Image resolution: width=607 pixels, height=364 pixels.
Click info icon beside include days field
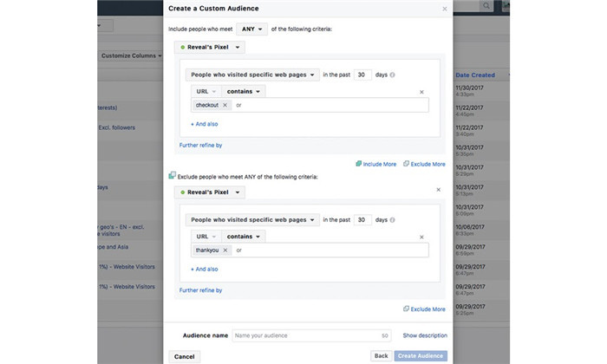point(393,75)
